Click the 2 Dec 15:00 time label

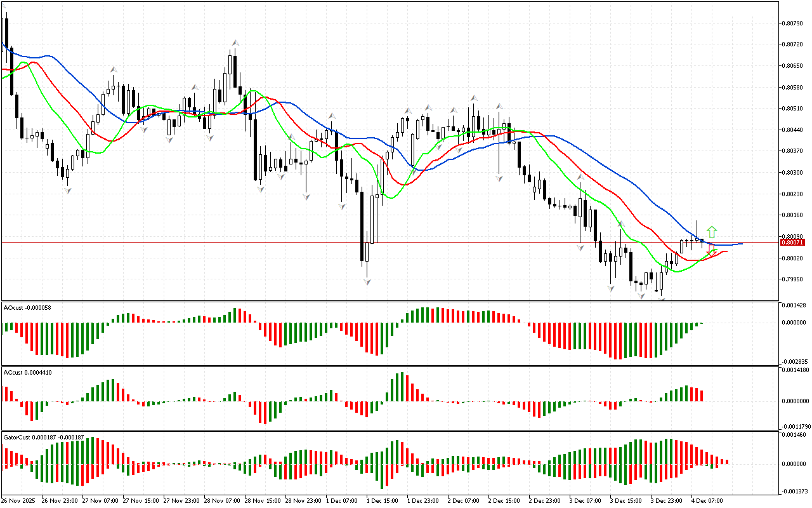[x=504, y=500]
